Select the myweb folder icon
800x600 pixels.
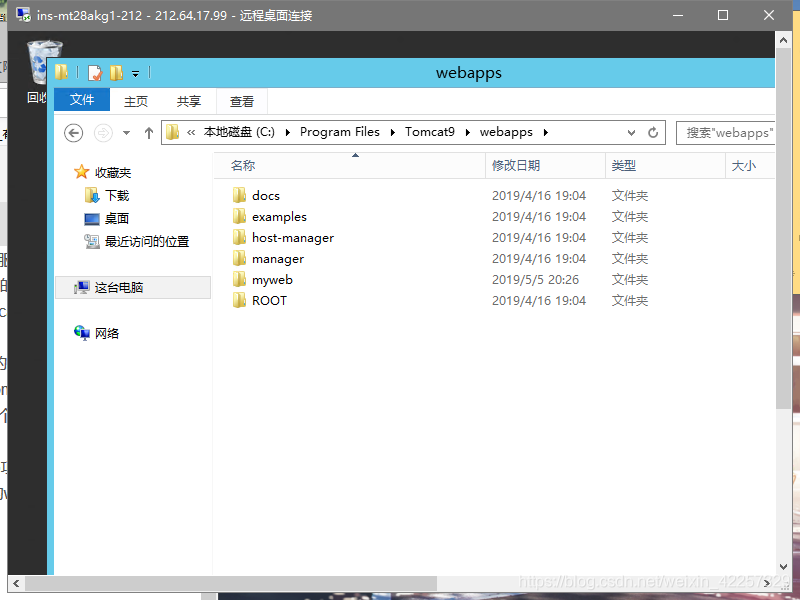coord(239,280)
